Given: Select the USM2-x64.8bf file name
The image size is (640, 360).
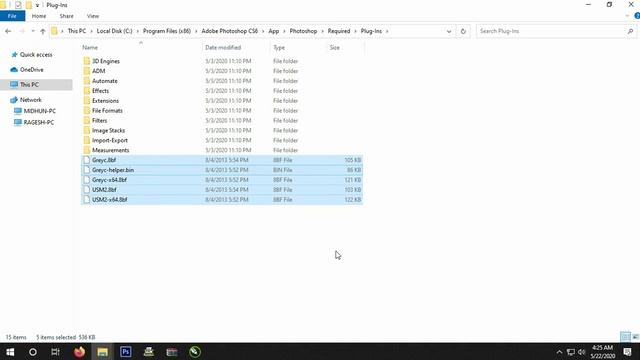Looking at the screenshot, I should tap(110, 200).
